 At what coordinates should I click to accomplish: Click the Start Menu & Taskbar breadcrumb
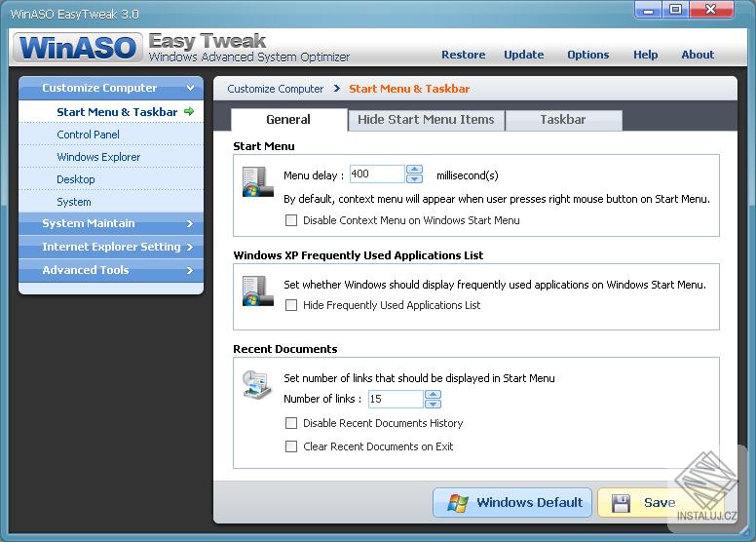click(x=409, y=89)
